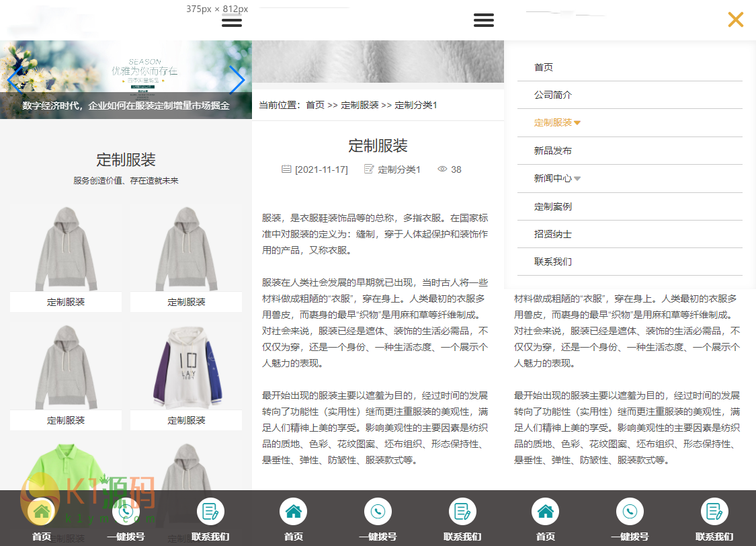Tap contact us icon in left panel bottom bar
Screen dimensions: 756x546
pos(211,511)
